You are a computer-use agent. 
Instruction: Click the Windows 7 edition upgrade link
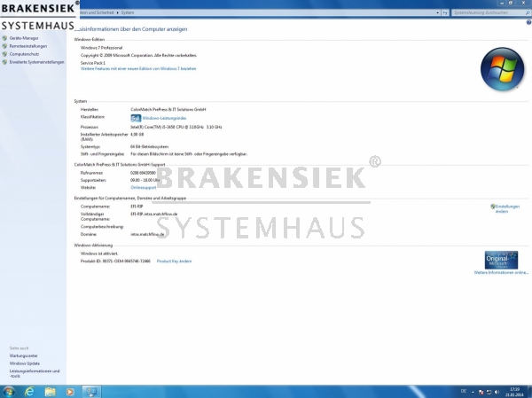138,68
